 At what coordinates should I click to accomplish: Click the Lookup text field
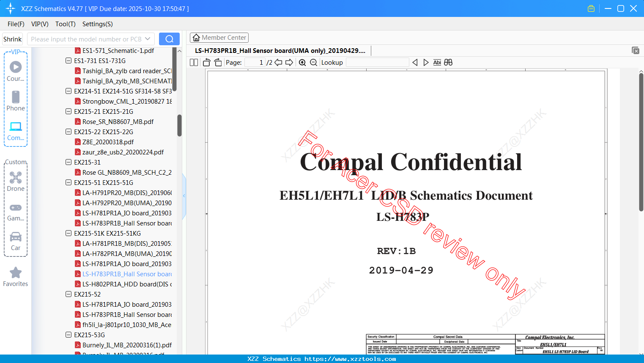(x=378, y=63)
